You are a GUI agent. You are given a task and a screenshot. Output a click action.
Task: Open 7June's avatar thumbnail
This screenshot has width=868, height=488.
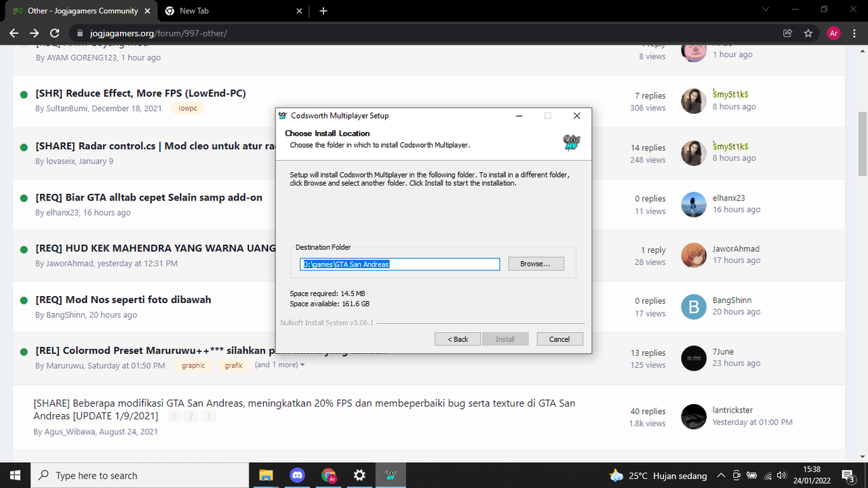pyautogui.click(x=694, y=358)
